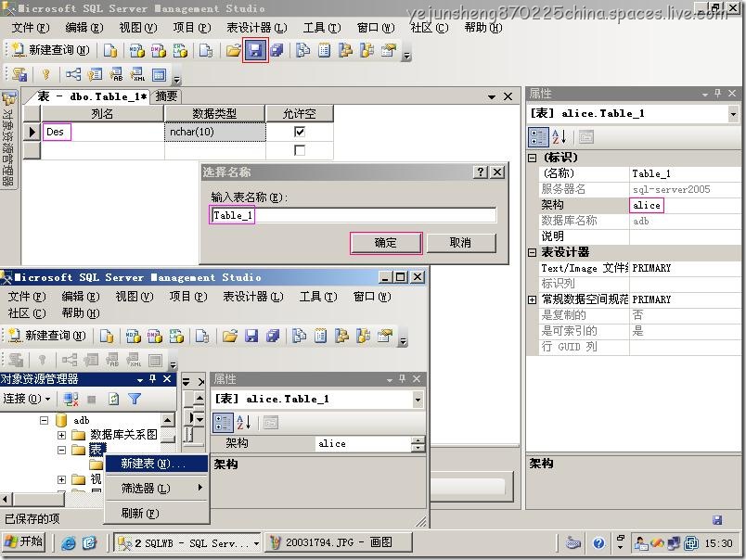Click Object Explorer horizontal scrollbar left arrow
The image size is (746, 560).
click(6, 499)
